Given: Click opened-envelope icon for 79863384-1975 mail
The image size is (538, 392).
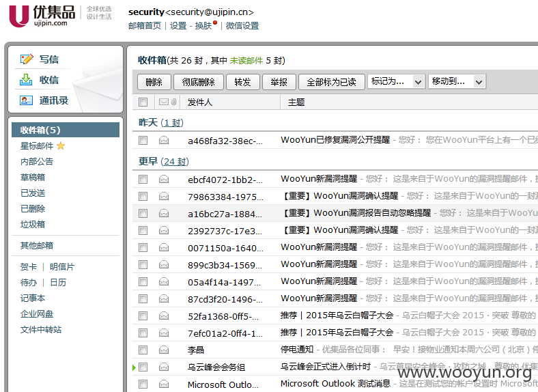Looking at the screenshot, I should coord(164,197).
